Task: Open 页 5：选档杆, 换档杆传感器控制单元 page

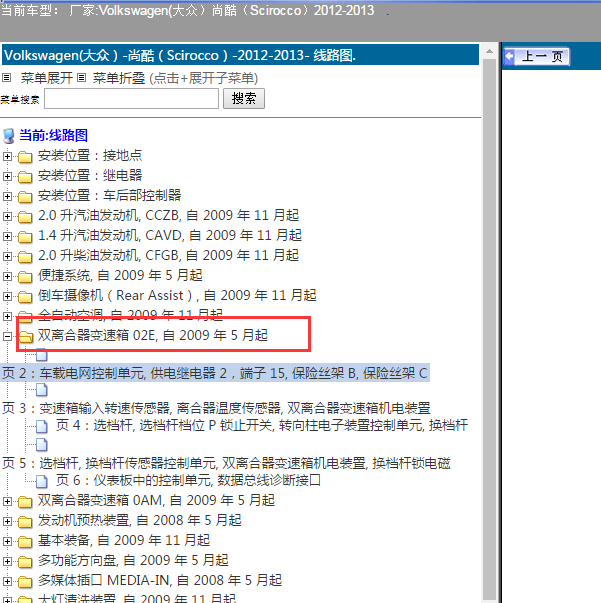Action: (226, 463)
